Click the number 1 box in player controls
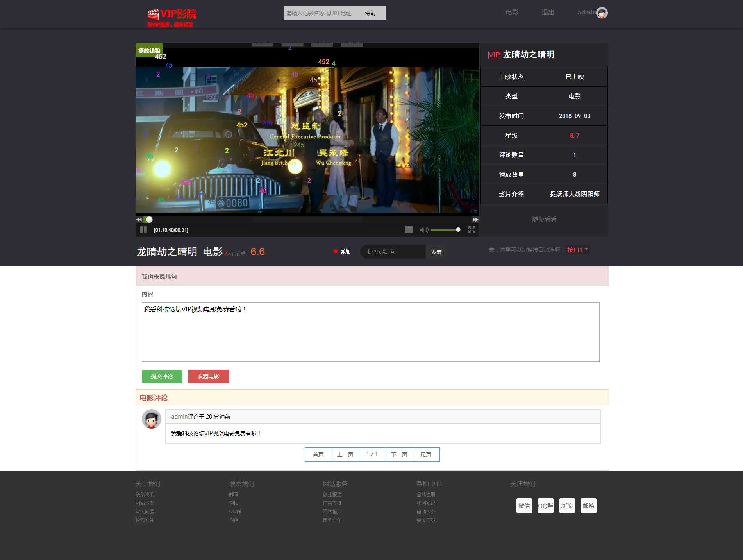This screenshot has height=560, width=743. click(409, 229)
